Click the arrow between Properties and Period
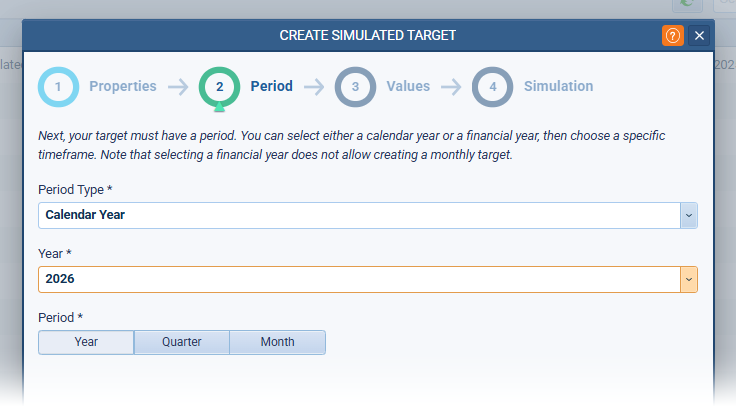This screenshot has width=736, height=406. [178, 87]
